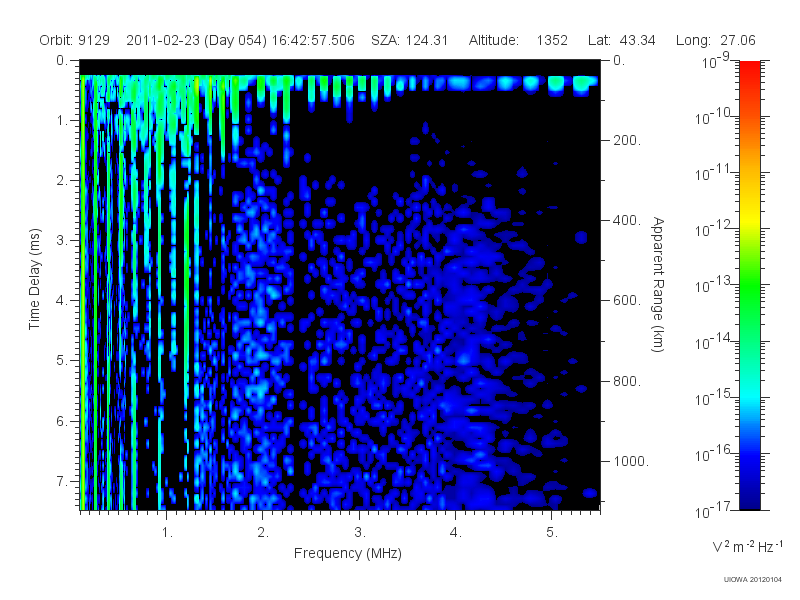Click the 2. MHz frequency tick label
Screen dimensions: 800x600
pyautogui.click(x=263, y=533)
